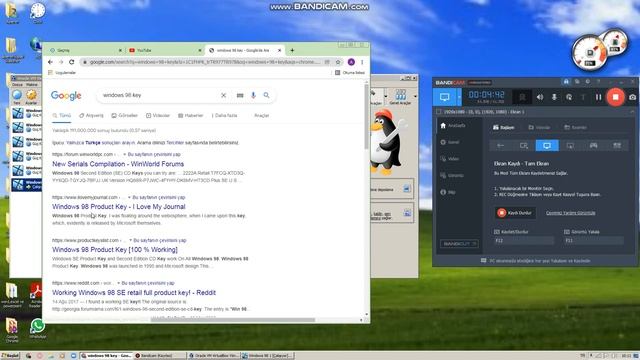
Task: Click the BANDICUT button
Action: pos(459,244)
